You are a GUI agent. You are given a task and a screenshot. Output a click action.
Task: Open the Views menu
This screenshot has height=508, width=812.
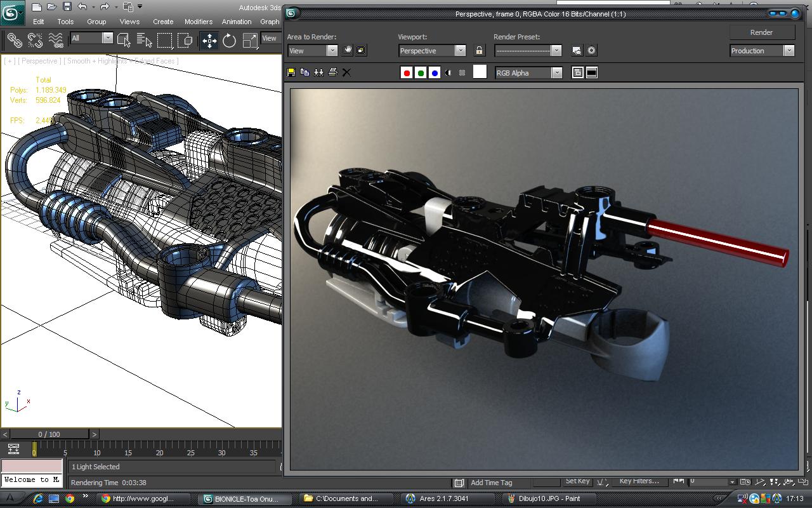point(129,22)
